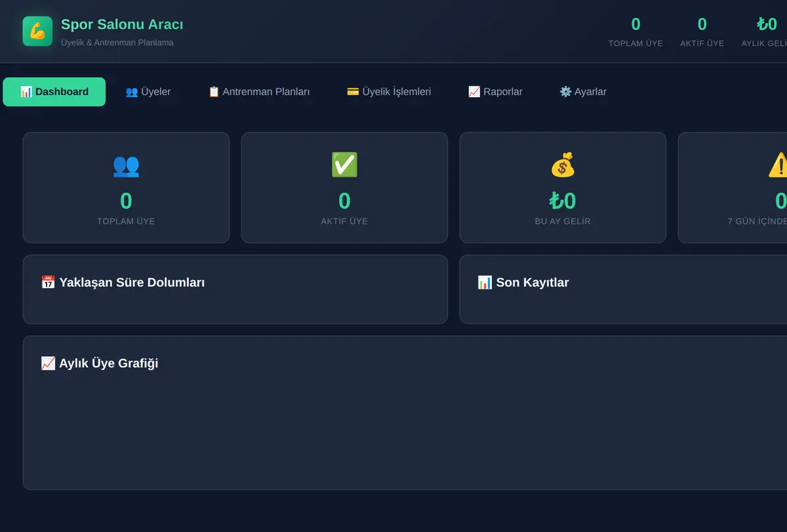Open the Ayarlar settings tab
The height and width of the screenshot is (532, 787).
pyautogui.click(x=583, y=92)
